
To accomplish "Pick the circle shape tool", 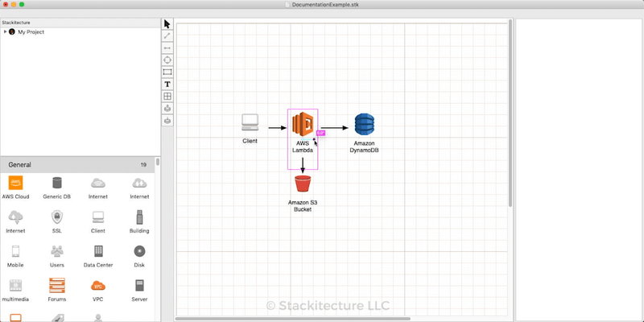I will tap(167, 60).
